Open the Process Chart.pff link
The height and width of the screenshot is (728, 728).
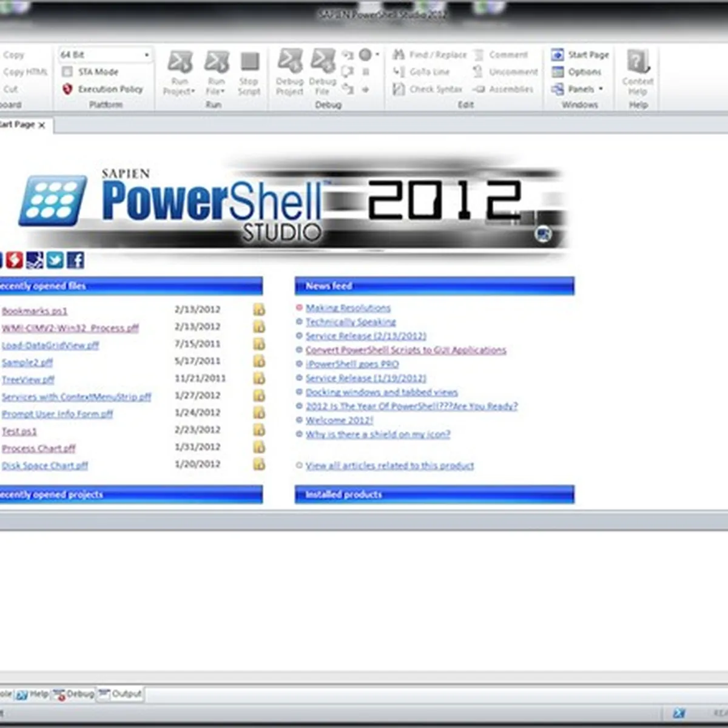(39, 448)
